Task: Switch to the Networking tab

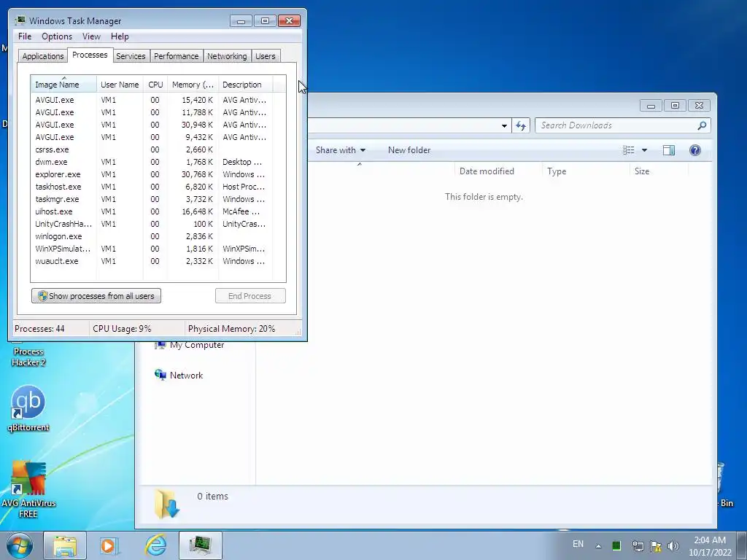Action: pyautogui.click(x=227, y=56)
